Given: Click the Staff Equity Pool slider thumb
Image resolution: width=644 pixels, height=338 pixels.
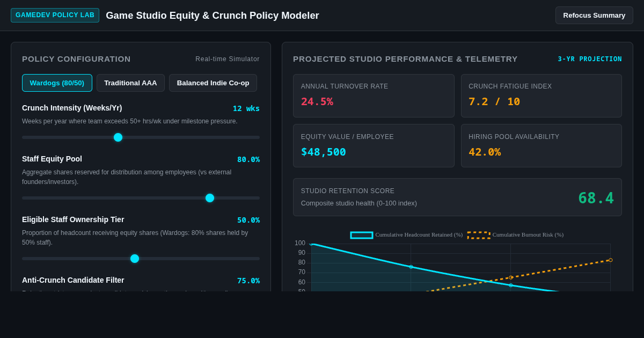Looking at the screenshot, I should click(210, 198).
